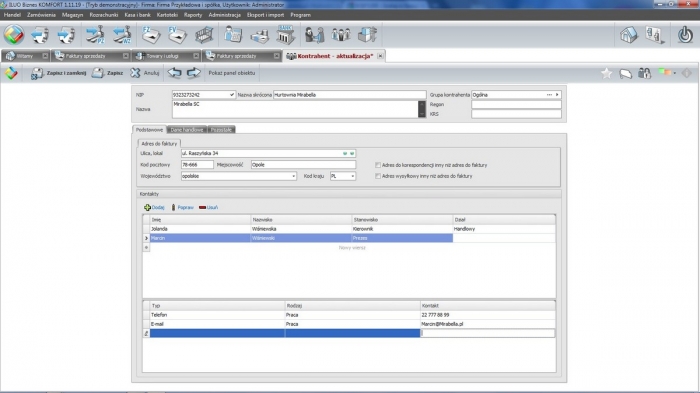The height and width of the screenshot is (393, 700).
Task: Click the previous record arrow icon
Action: tap(174, 73)
